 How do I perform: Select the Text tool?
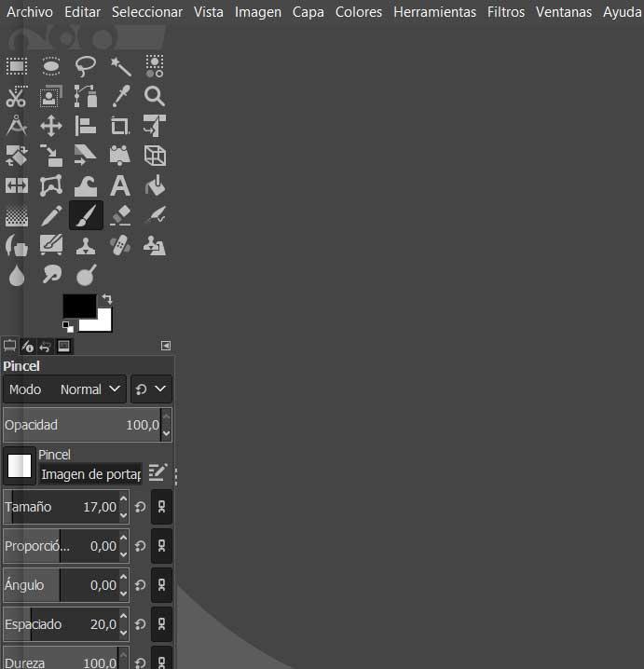click(120, 186)
